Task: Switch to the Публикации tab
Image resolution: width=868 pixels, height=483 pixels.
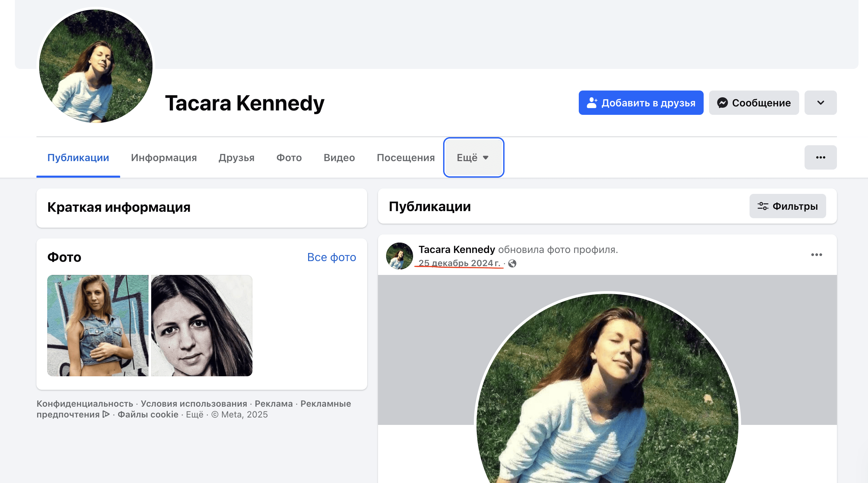Action: (78, 158)
